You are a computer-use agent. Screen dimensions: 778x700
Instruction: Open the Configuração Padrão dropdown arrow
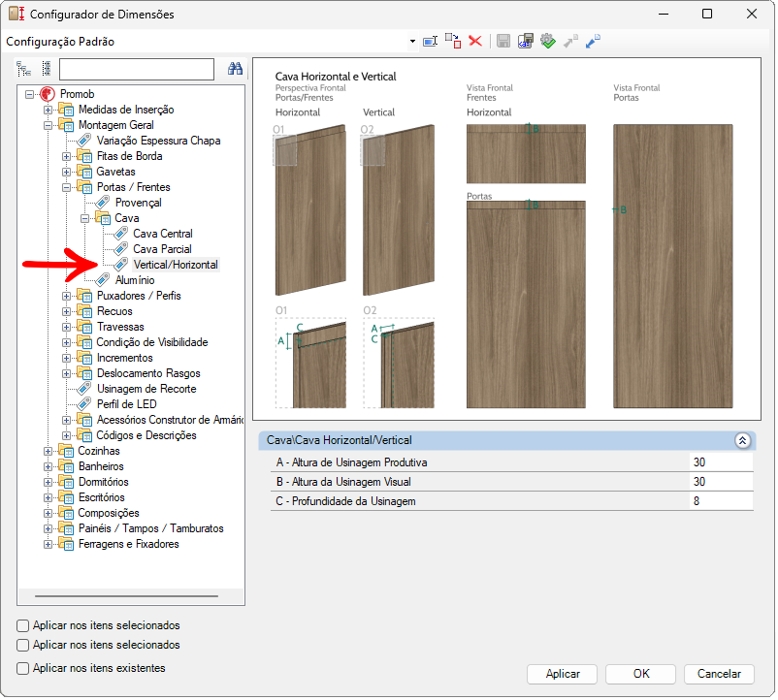coord(412,42)
